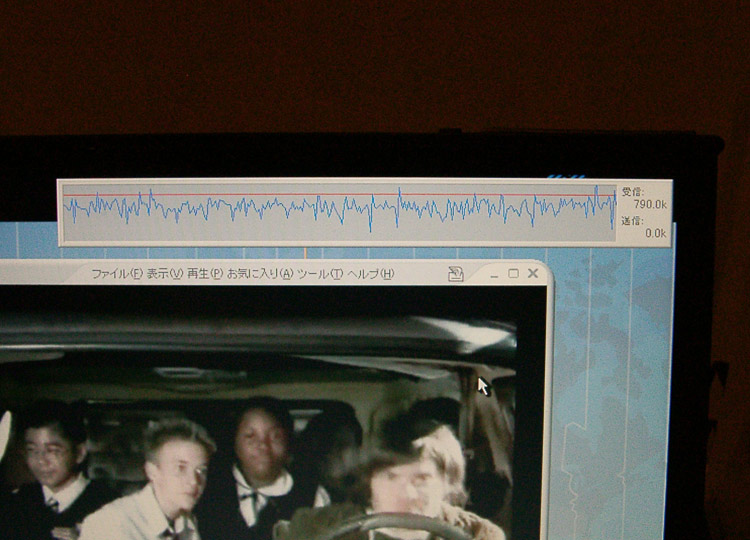Screen dimensions: 750x540
Task: Click the blue desktop wallpaper right of the player
Action: (x=610, y=380)
